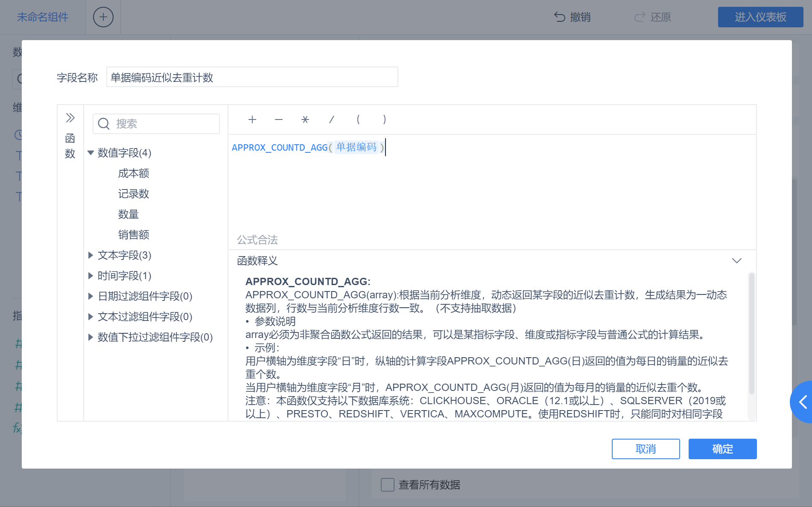Insert the multiply asterisk operator

[305, 119]
